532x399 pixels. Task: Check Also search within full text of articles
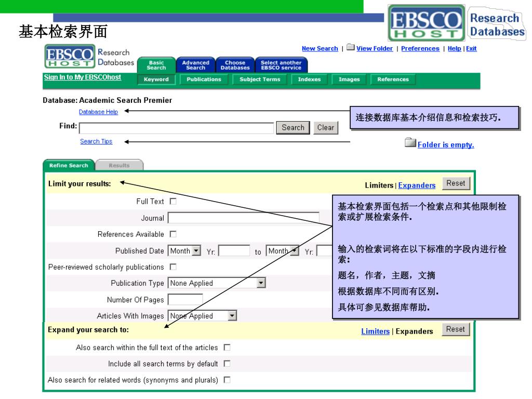pos(227,348)
